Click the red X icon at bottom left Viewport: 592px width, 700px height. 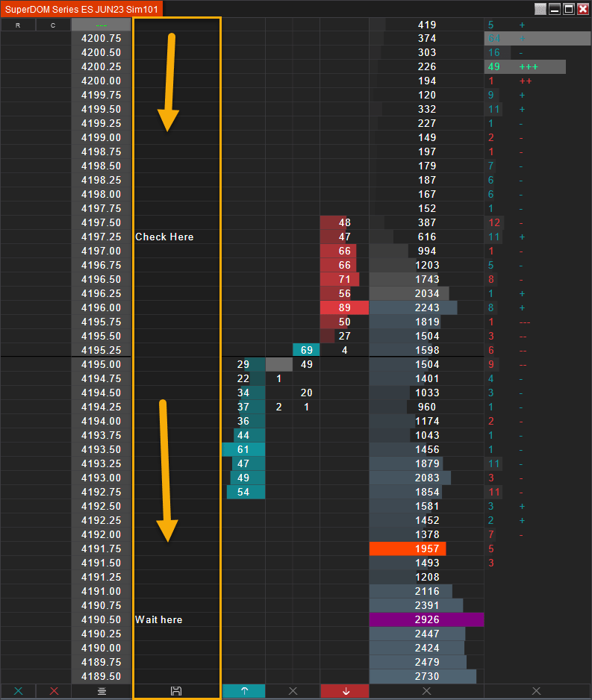(x=54, y=691)
